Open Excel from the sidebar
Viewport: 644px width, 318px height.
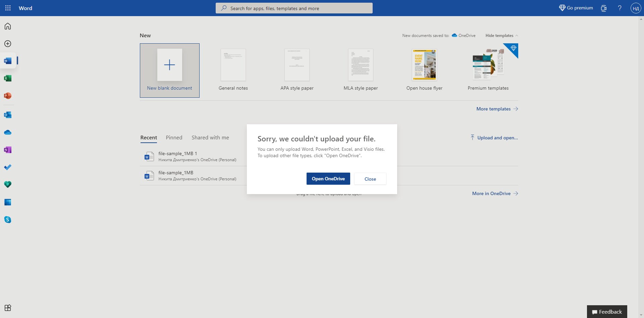8,78
